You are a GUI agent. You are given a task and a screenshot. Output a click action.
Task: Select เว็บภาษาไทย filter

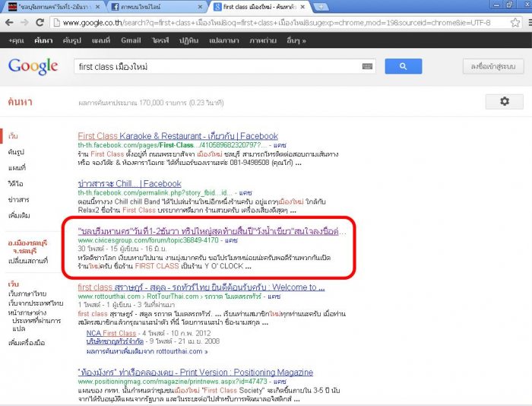[x=27, y=293]
